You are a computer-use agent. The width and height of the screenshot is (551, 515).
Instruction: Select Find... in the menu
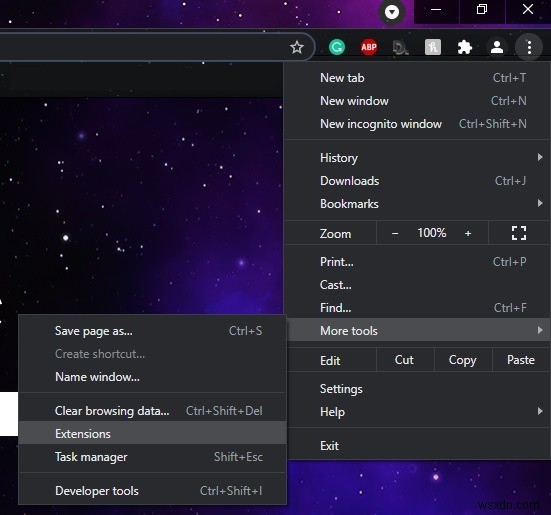(417, 308)
